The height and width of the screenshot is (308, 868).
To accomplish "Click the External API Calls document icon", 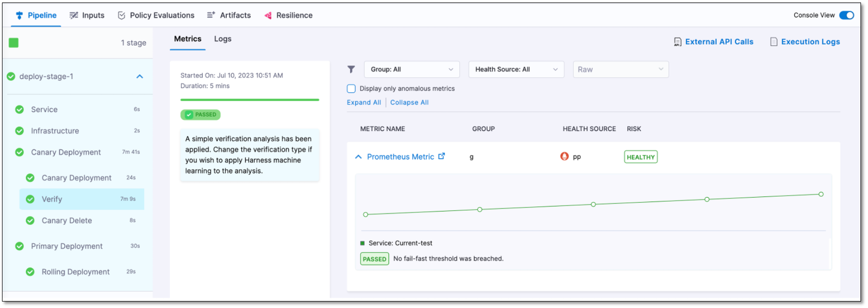I will pyautogui.click(x=678, y=42).
